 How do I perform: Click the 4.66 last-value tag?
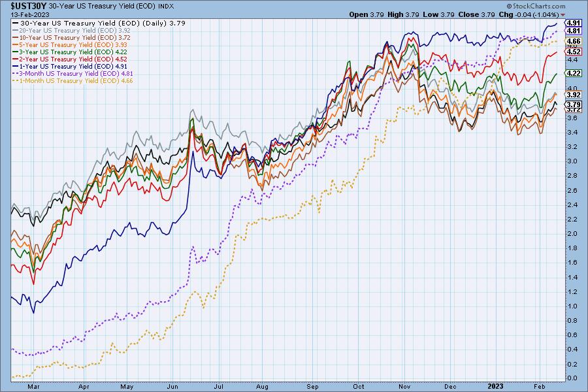574,41
